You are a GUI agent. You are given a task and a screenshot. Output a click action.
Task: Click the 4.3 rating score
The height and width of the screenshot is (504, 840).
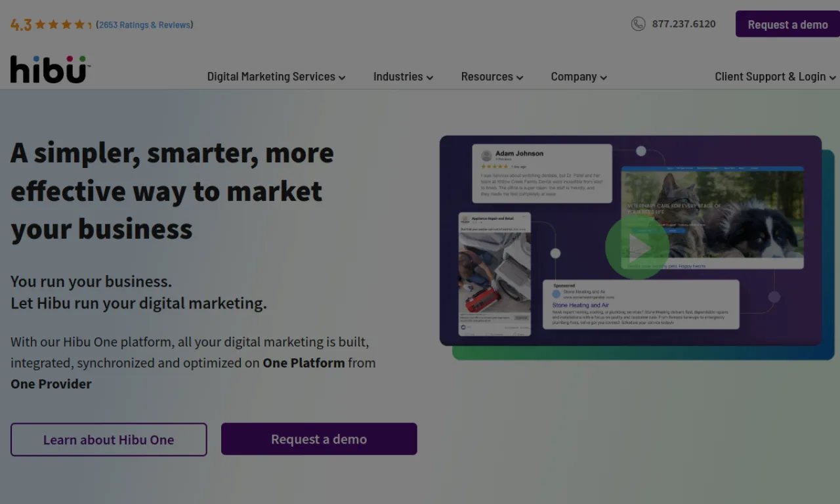pos(21,25)
